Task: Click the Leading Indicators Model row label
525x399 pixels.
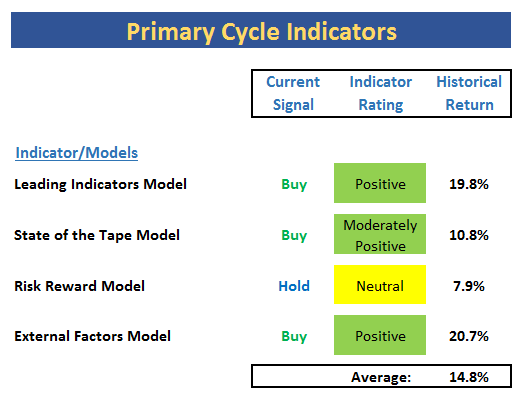Action: coord(100,184)
